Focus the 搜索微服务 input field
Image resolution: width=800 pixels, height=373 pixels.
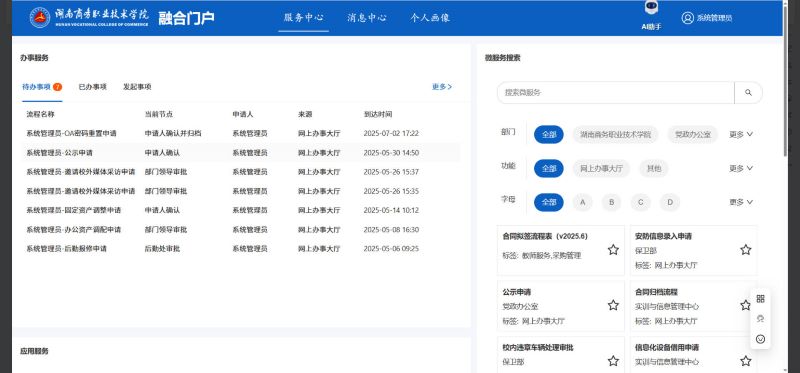[x=615, y=93]
